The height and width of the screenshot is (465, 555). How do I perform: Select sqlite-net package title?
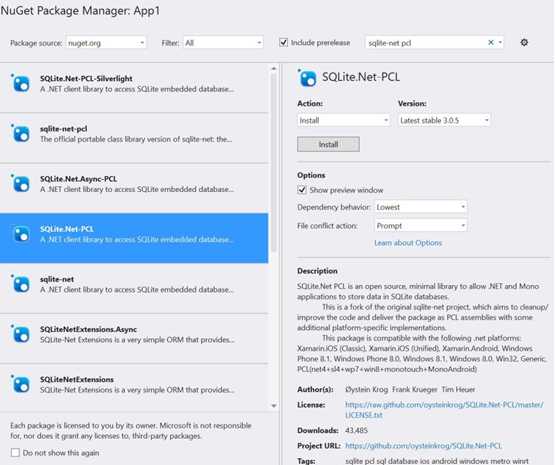pos(57,279)
